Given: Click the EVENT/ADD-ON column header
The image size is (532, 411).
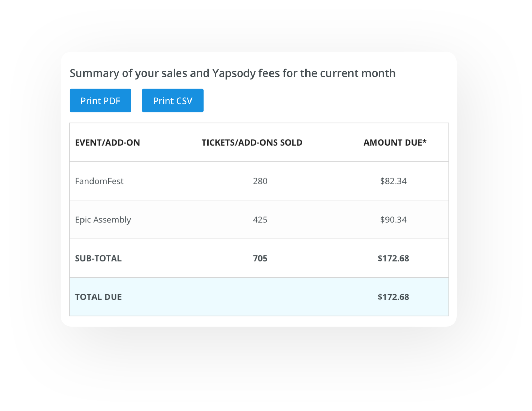Looking at the screenshot, I should click(x=107, y=142).
